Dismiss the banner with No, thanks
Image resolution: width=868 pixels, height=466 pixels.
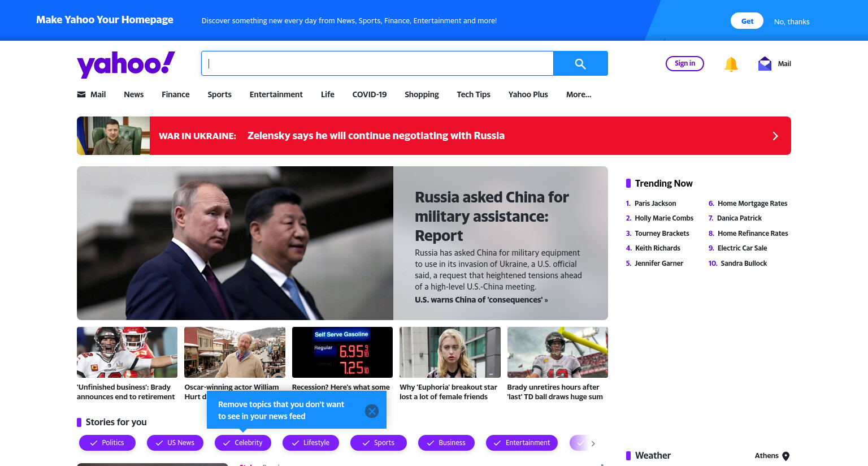[x=792, y=21]
